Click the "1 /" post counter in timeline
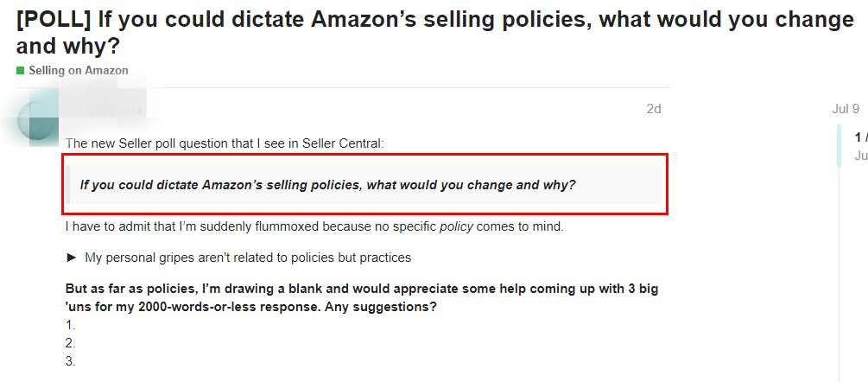The height and width of the screenshot is (382, 868). point(860,137)
